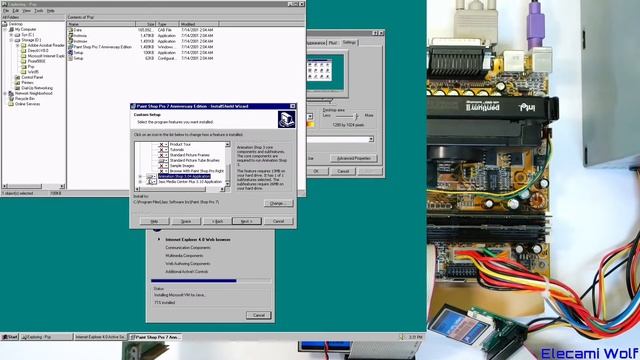Click the wizard Help button
The height and width of the screenshot is (360, 640).
point(154,221)
